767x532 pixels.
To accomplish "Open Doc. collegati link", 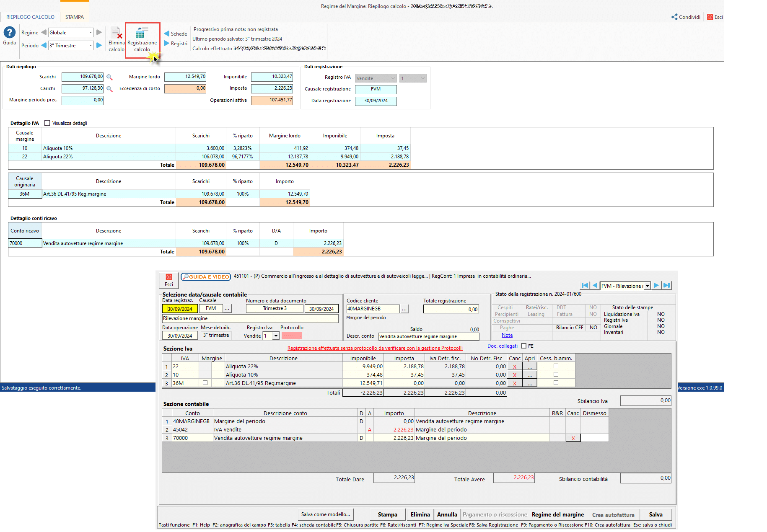I will [x=503, y=346].
